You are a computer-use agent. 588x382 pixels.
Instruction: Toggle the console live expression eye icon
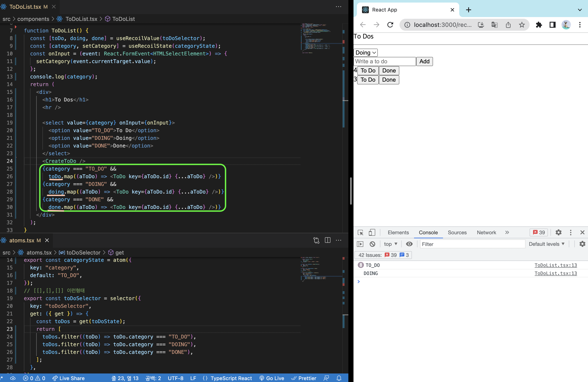coord(409,244)
